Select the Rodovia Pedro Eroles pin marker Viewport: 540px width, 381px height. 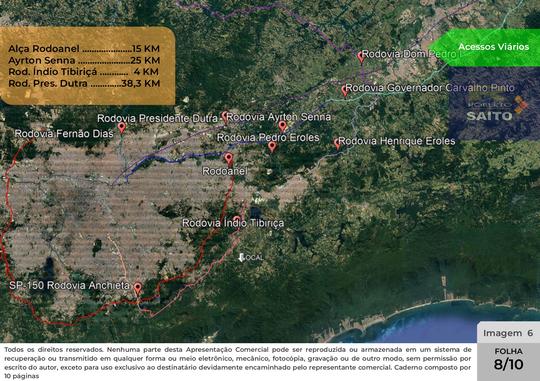pyautogui.click(x=272, y=146)
